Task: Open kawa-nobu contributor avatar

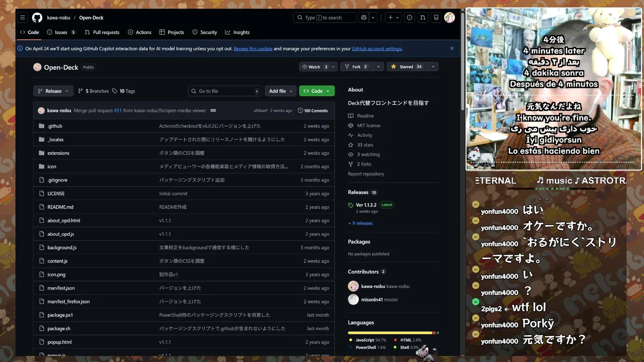Action: [x=353, y=286]
